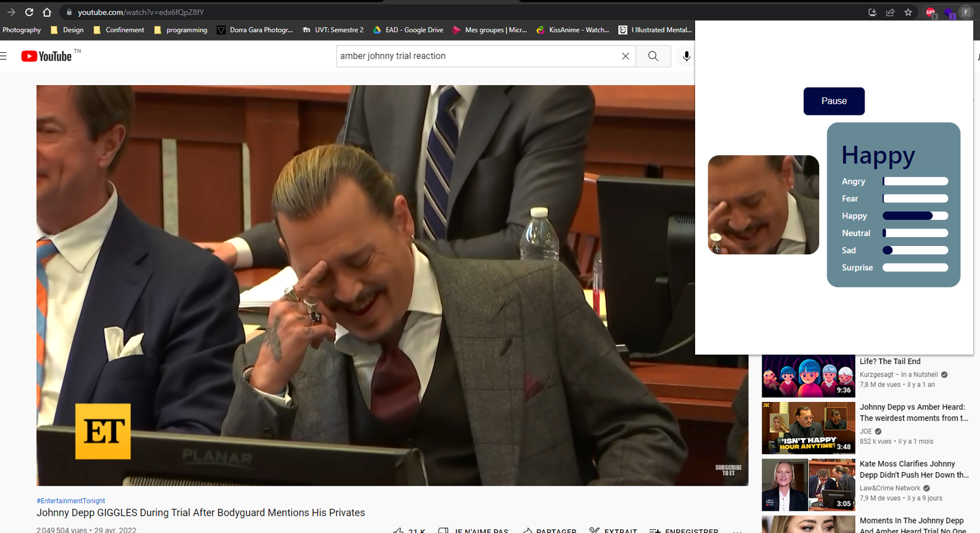Open the Law&Crime video thumbnail 3:05
This screenshot has width=980, height=533.
[808, 485]
